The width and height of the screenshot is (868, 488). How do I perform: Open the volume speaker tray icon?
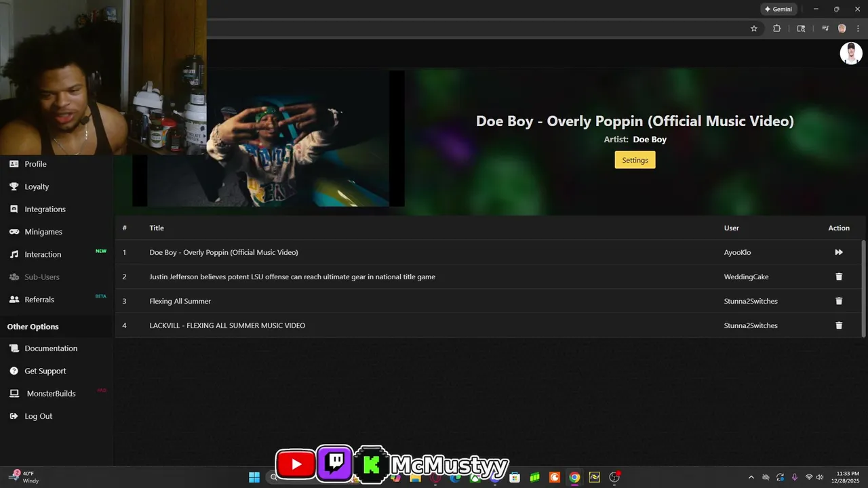(x=821, y=477)
